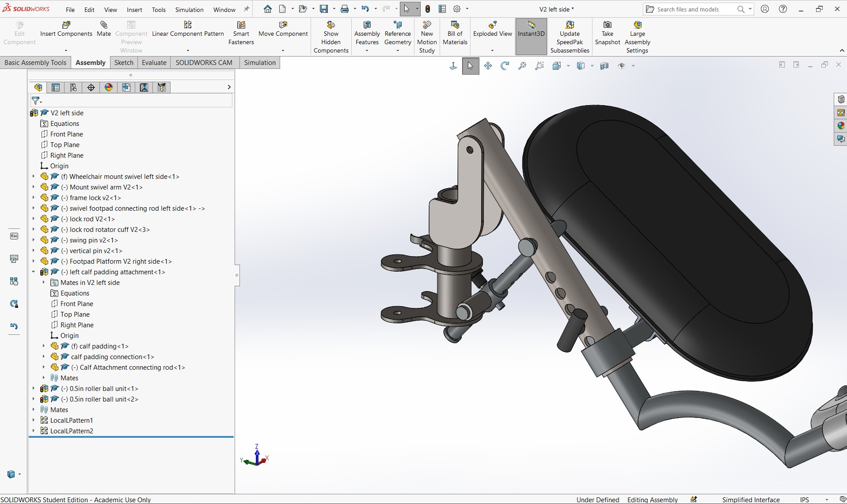Click the feature tree filter field
847x504 pixels.
(x=131, y=101)
